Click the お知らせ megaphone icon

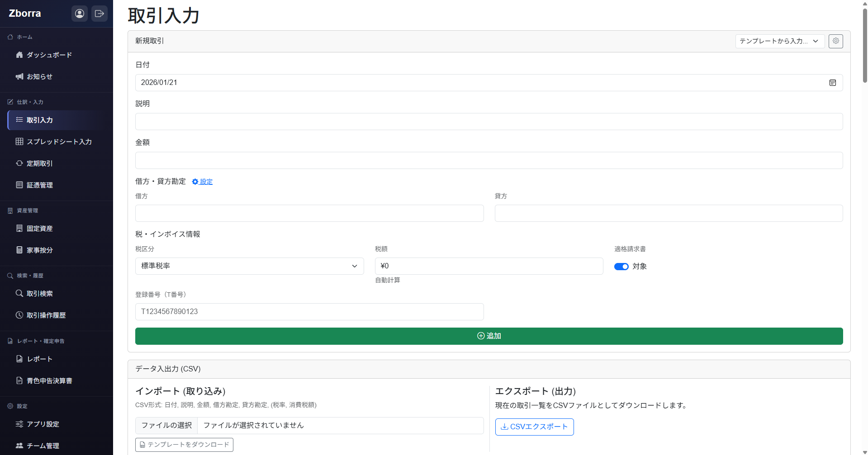(19, 76)
